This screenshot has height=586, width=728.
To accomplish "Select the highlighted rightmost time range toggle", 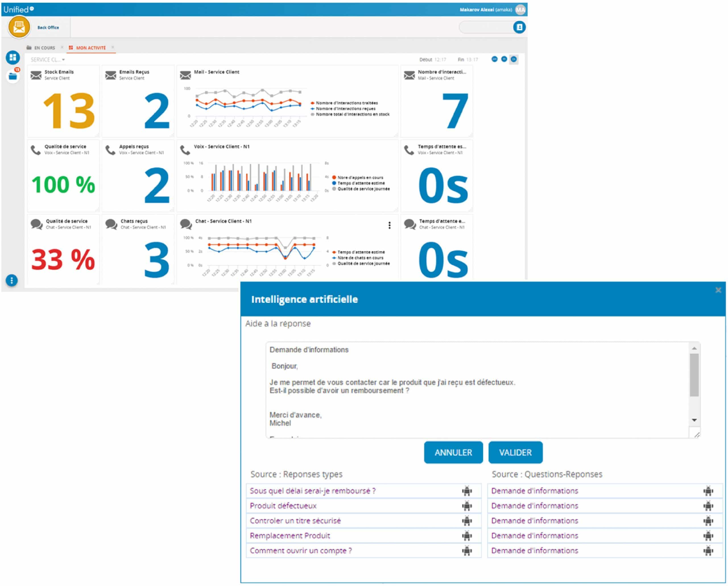I will (x=514, y=59).
